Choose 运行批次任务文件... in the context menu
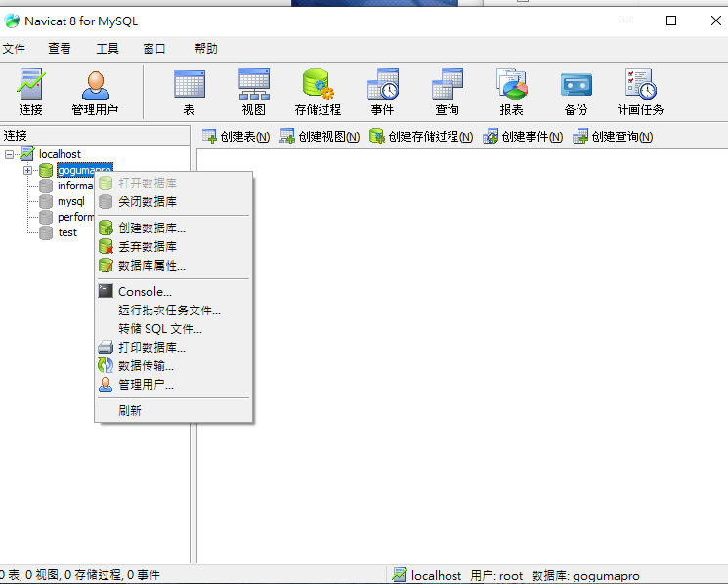 click(x=174, y=310)
